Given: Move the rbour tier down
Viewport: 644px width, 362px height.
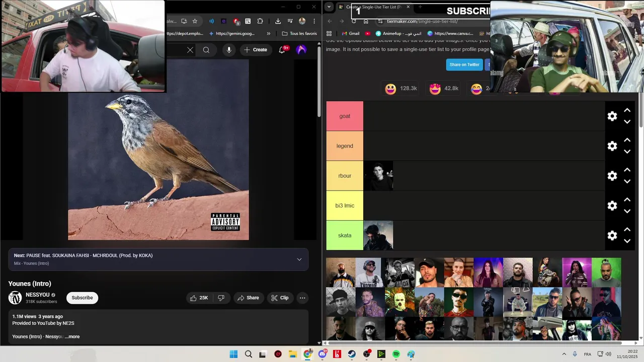Looking at the screenshot, I should [x=627, y=182].
